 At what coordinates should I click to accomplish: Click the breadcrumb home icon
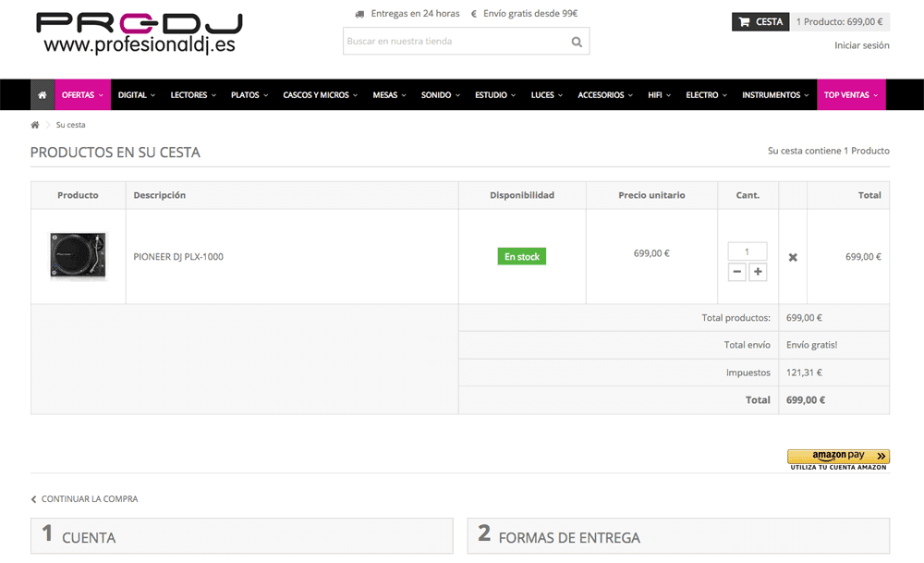click(35, 125)
